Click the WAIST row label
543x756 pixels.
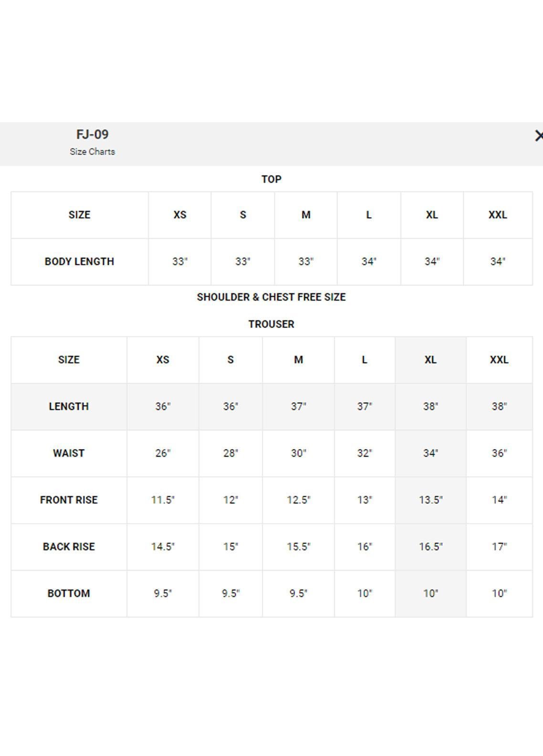(69, 453)
